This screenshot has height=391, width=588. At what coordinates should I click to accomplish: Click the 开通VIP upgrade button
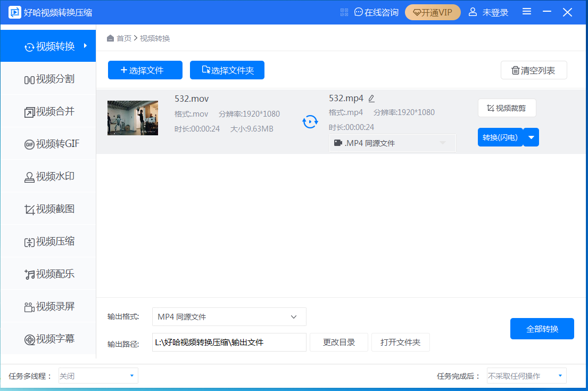click(433, 12)
